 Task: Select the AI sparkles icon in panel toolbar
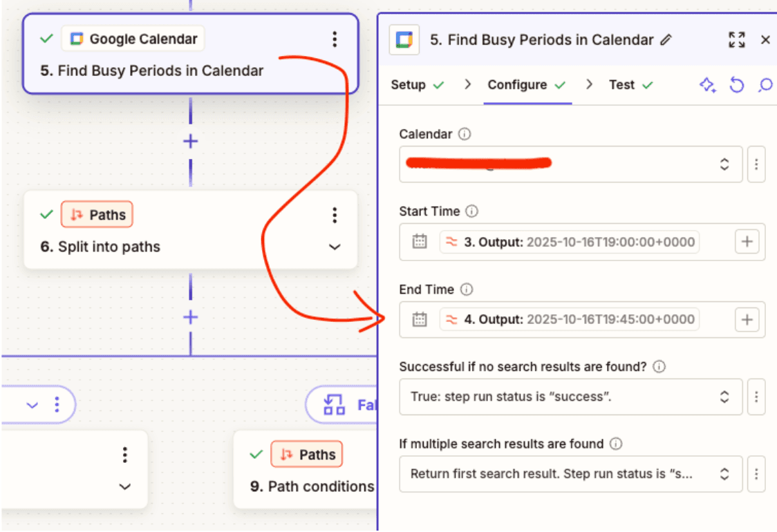(707, 84)
